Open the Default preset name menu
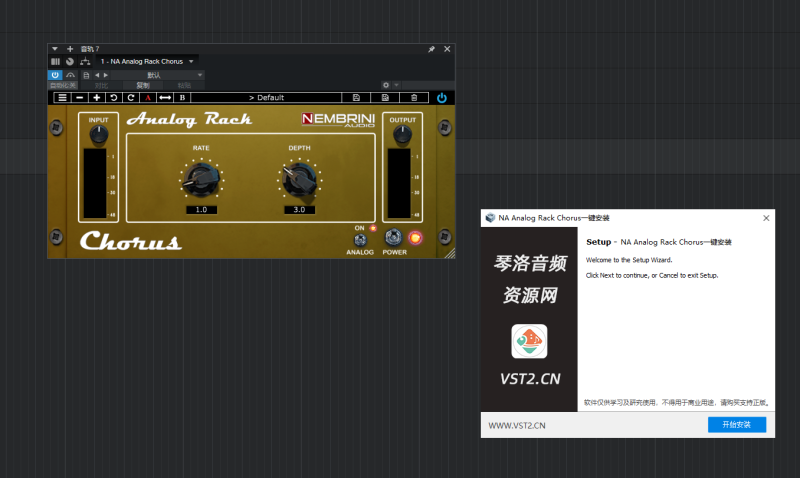Viewport: 800px width, 478px height. [x=266, y=97]
